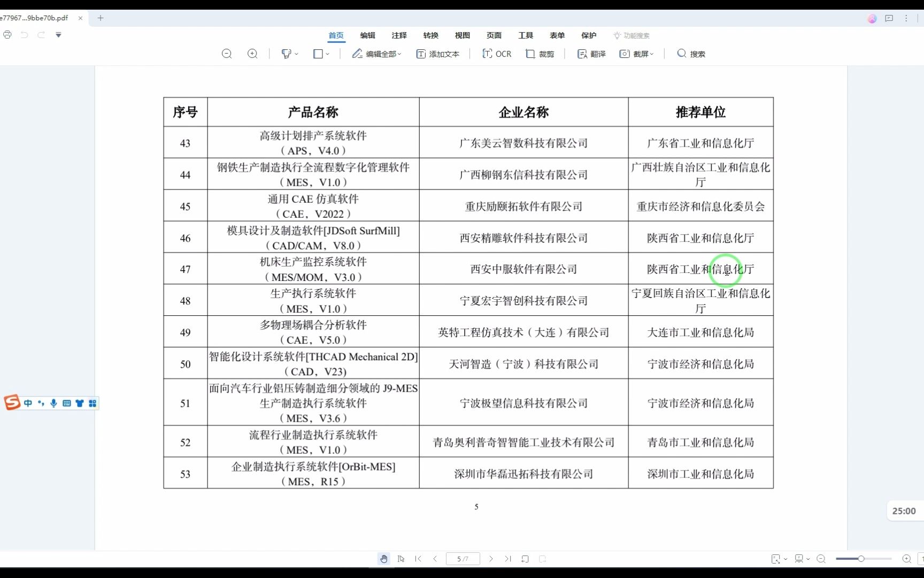Click the 25:00 timer badge

click(904, 511)
